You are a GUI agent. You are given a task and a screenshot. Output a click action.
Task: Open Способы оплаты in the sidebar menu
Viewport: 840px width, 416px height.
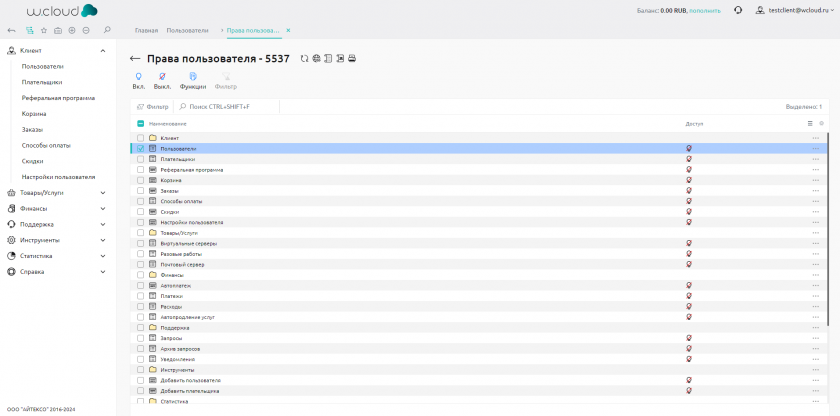tap(46, 145)
